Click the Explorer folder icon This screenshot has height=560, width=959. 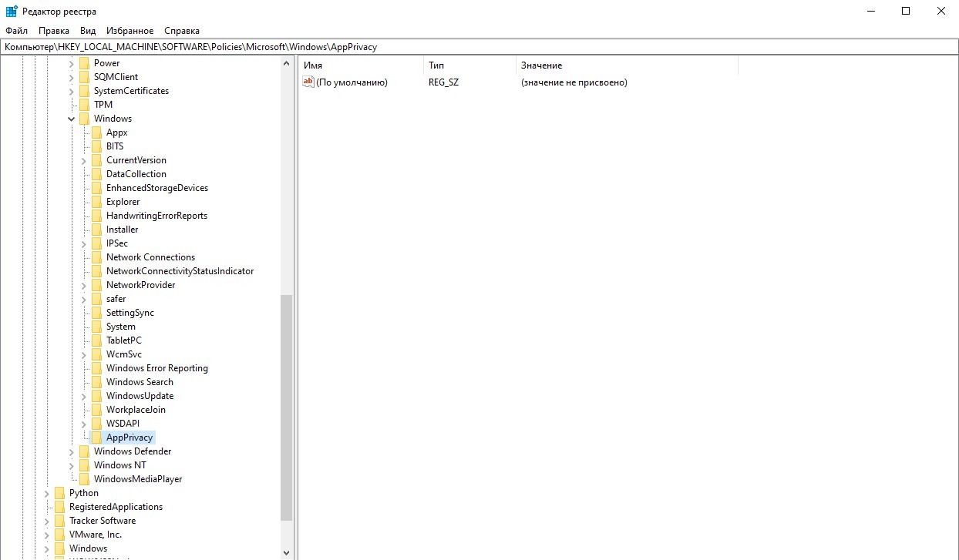click(96, 202)
